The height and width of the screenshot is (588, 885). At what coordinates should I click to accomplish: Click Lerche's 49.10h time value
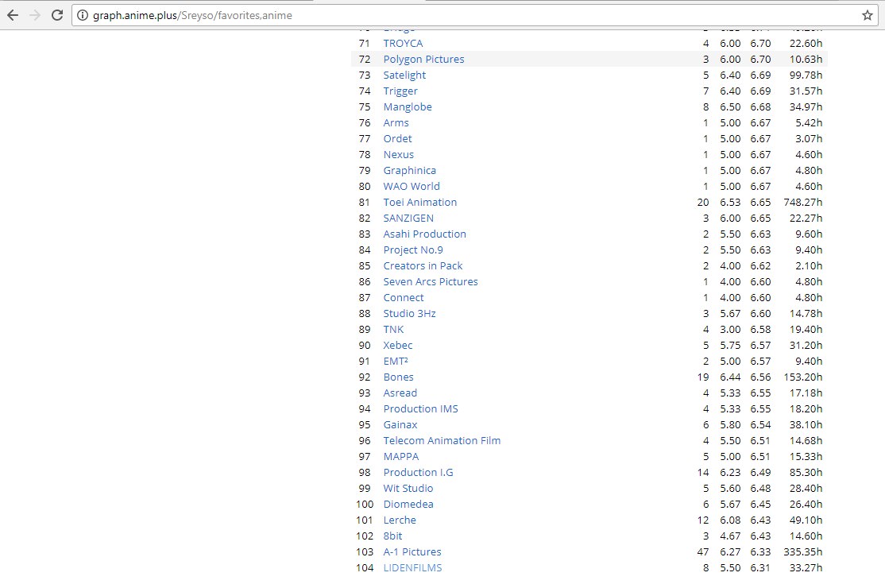806,520
